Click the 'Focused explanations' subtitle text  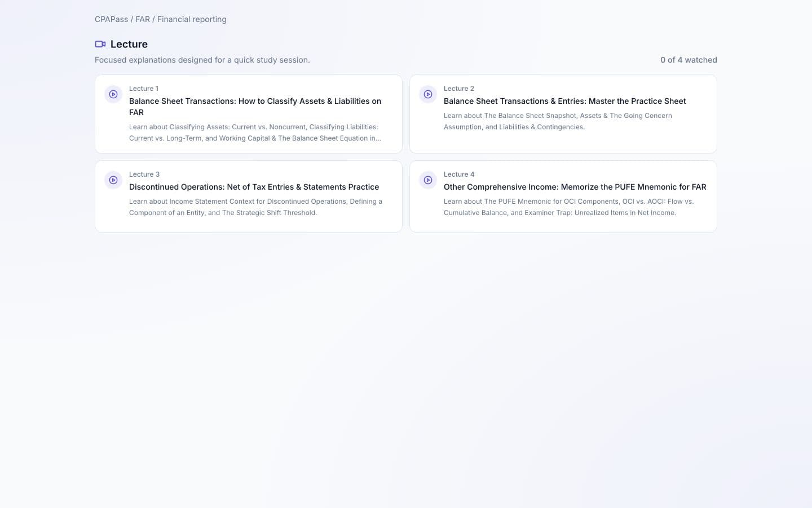tap(202, 60)
